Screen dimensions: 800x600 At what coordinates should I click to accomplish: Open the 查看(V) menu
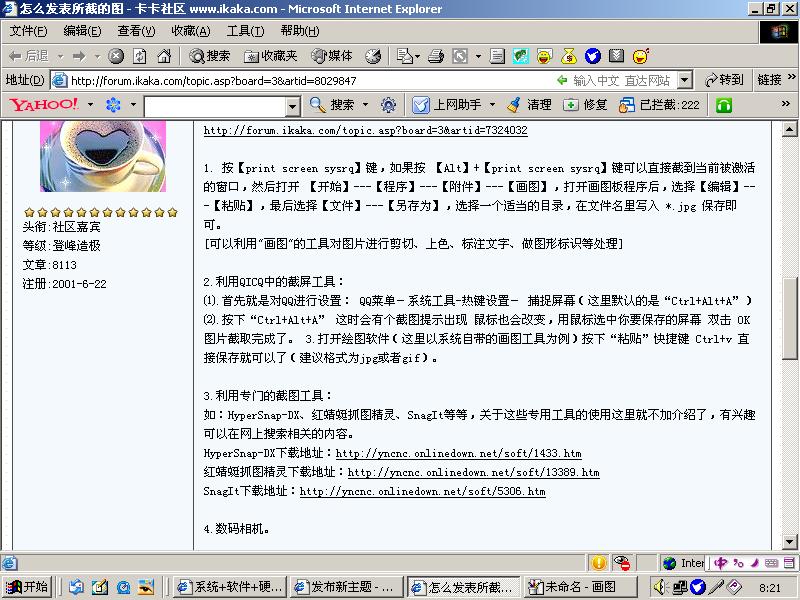(136, 31)
